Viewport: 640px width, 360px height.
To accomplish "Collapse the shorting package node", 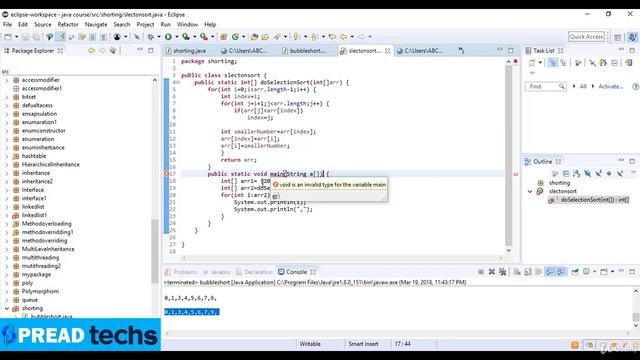I will [7, 308].
